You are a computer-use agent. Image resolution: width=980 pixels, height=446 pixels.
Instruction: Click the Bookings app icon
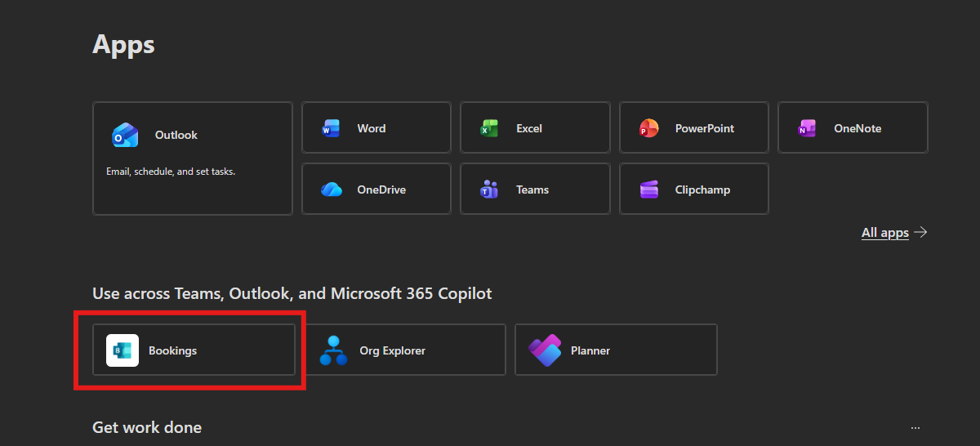[122, 350]
